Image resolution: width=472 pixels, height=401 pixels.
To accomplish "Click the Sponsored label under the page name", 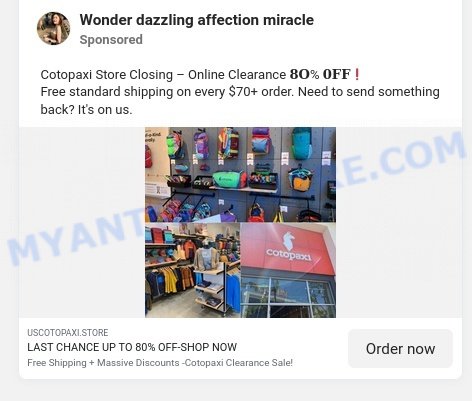I will click(111, 40).
